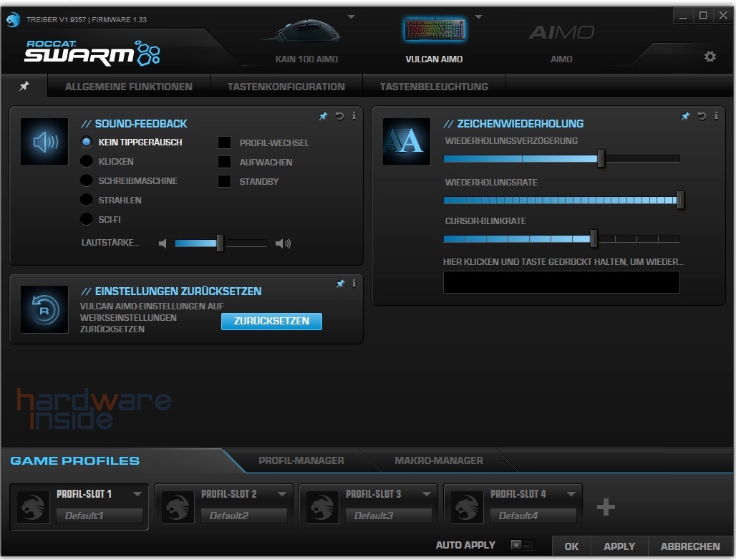Click Profil-Slot 3 Roccat icon

[322, 508]
